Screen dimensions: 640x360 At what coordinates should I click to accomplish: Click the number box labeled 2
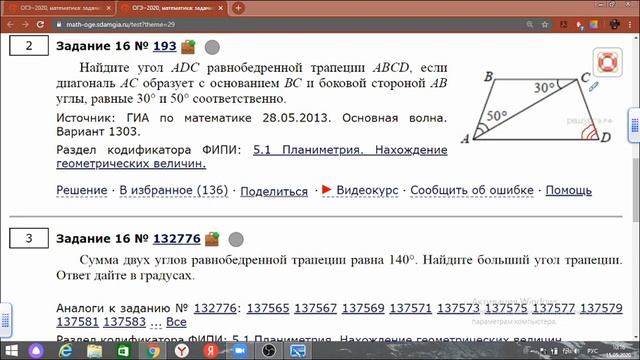click(x=29, y=45)
